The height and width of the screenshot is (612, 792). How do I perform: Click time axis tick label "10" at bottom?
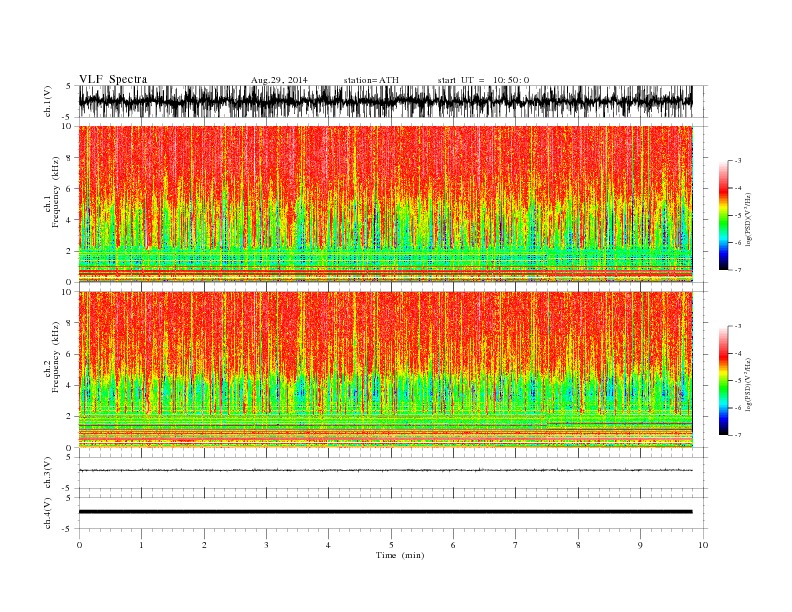pyautogui.click(x=703, y=545)
